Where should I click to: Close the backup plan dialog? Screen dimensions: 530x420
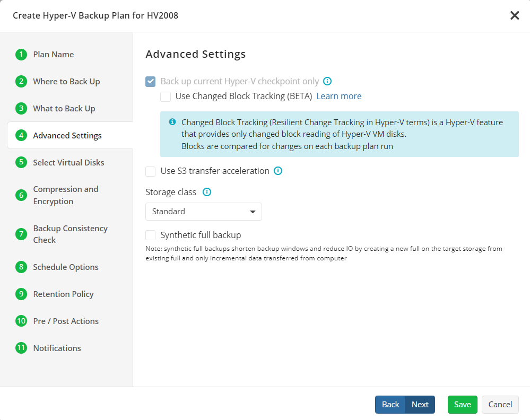click(x=515, y=15)
